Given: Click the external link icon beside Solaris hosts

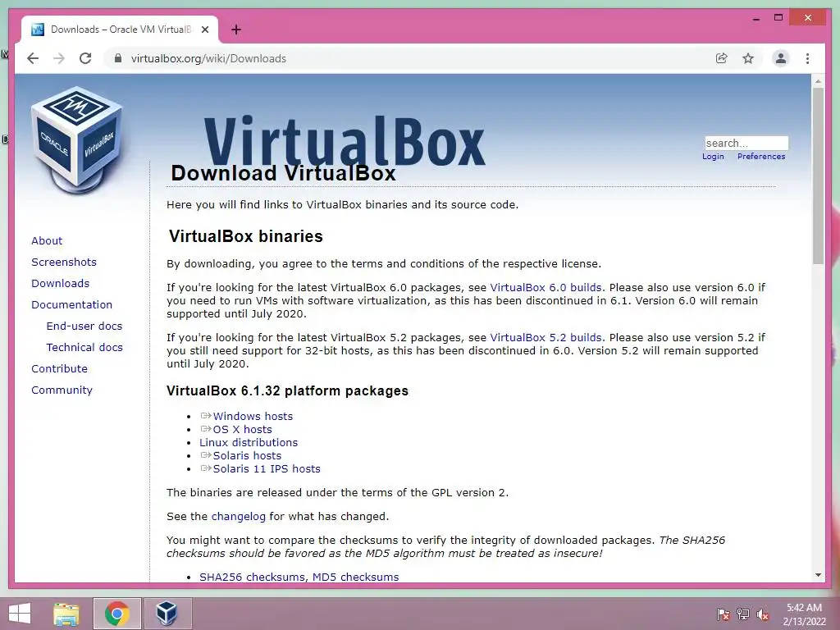Looking at the screenshot, I should [x=206, y=454].
